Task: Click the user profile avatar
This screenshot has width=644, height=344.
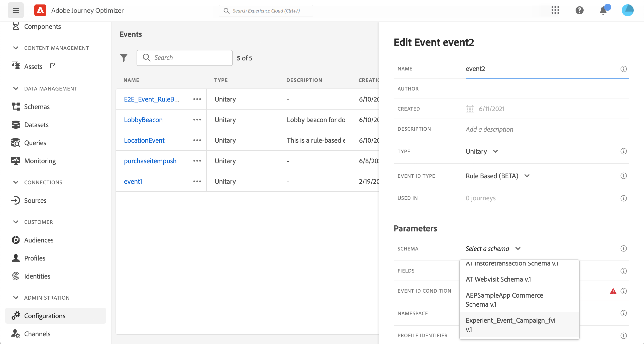Action: tap(627, 11)
